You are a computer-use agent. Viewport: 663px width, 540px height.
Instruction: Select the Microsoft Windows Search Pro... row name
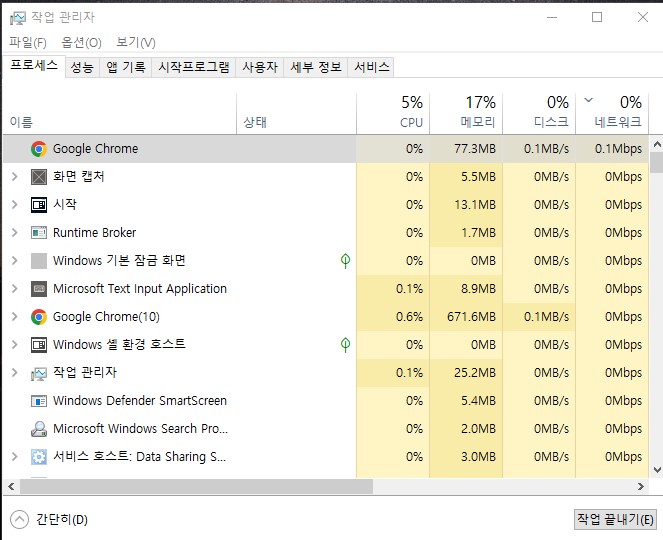point(140,429)
